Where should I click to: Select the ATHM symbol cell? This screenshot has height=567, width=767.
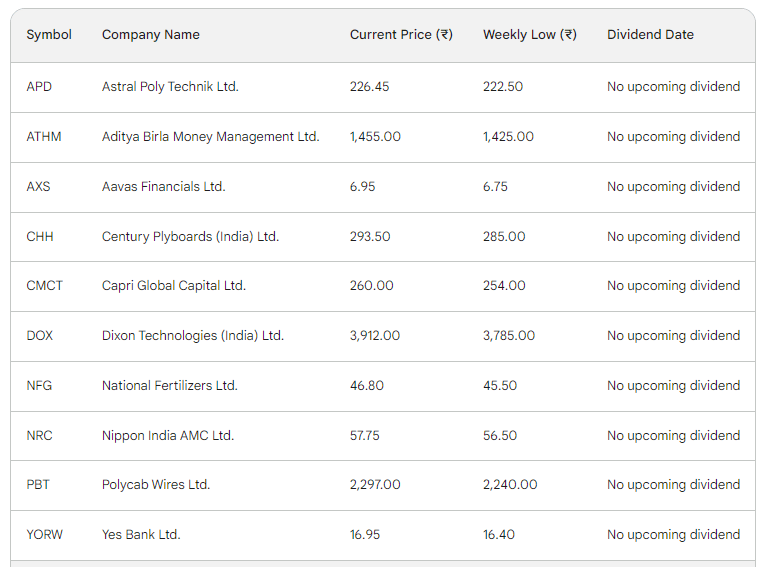44,136
